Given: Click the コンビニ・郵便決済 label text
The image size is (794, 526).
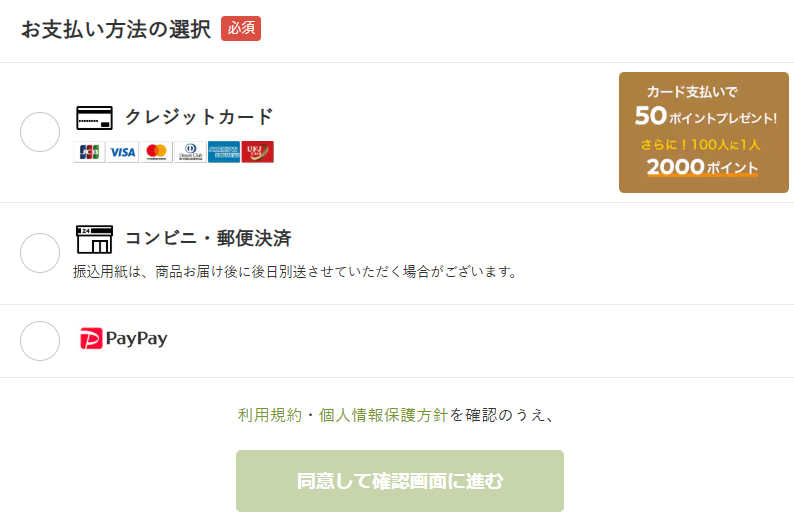Looking at the screenshot, I should tap(208, 238).
